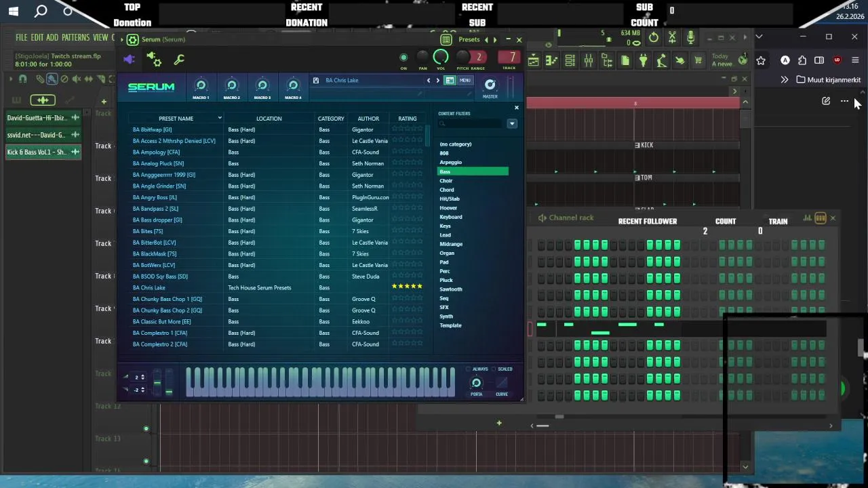Open the EDIT menu in FL Studio
Viewport: 868px width, 488px height.
point(37,37)
